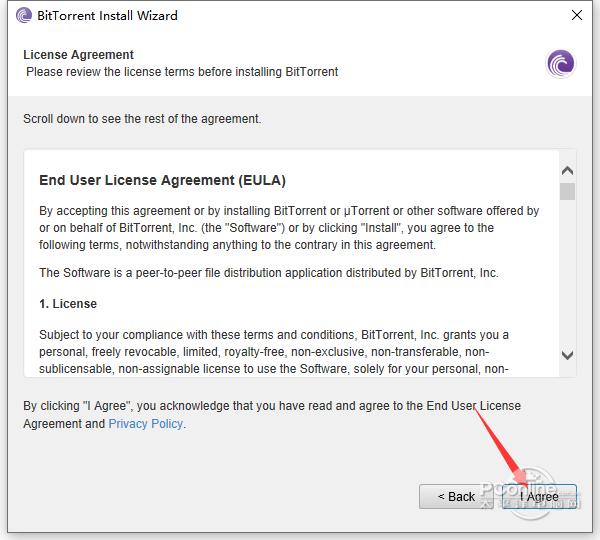Screen dimensions: 600x540
Task: Click the 'Subject to your compliance' paragraph
Action: [x=274, y=352]
